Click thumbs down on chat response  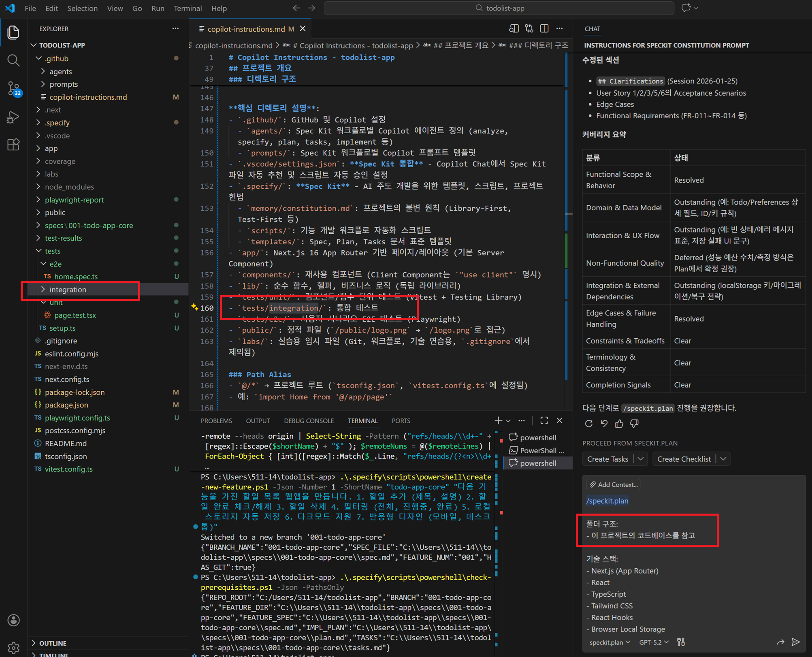(x=634, y=424)
